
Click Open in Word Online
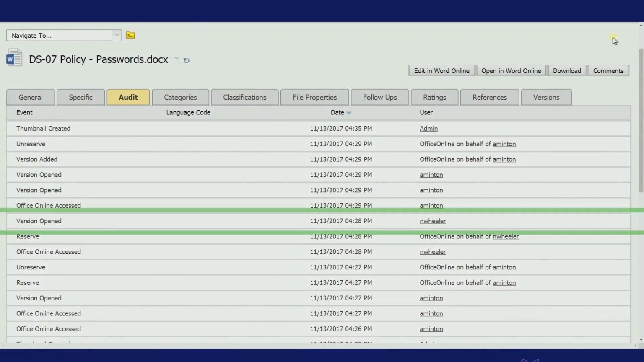pyautogui.click(x=511, y=70)
